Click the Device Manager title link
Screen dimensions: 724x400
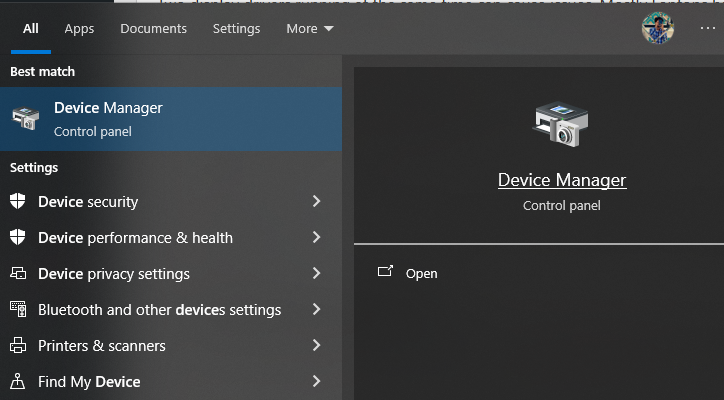coord(562,180)
